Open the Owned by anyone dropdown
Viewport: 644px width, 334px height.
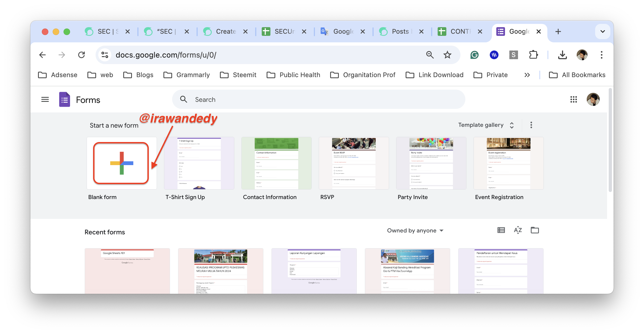click(x=415, y=231)
